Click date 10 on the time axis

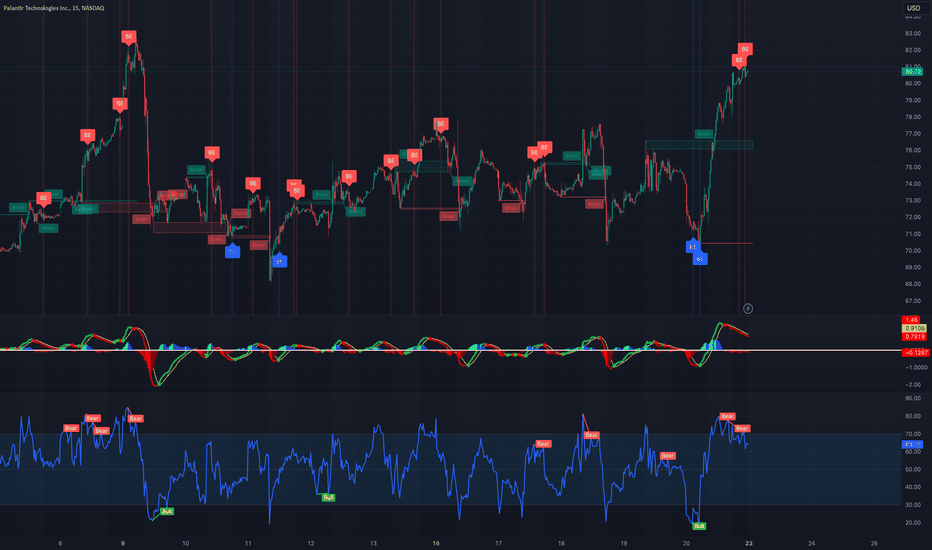pyautogui.click(x=185, y=543)
